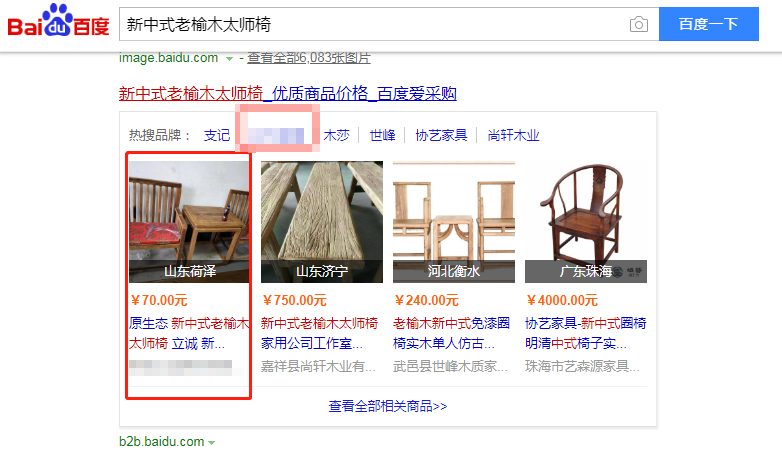
Task: Open 河北衡水 chair set thumbnail
Action: [454, 222]
